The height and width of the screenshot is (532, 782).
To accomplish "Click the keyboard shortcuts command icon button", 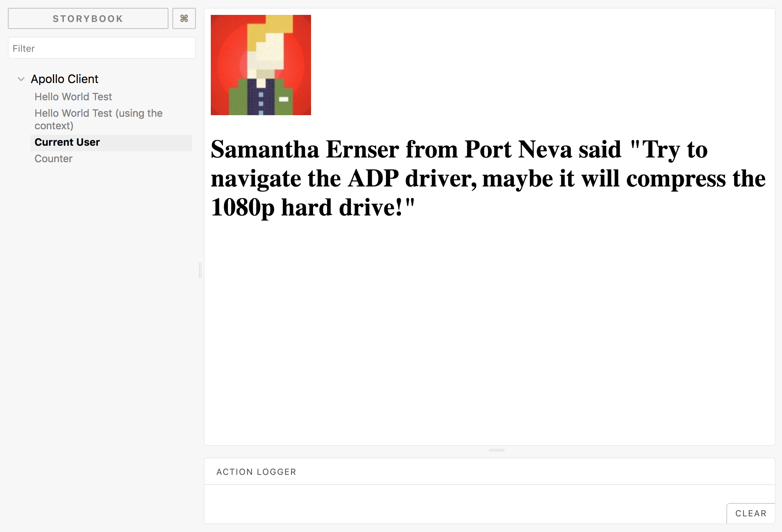I will pyautogui.click(x=184, y=18).
